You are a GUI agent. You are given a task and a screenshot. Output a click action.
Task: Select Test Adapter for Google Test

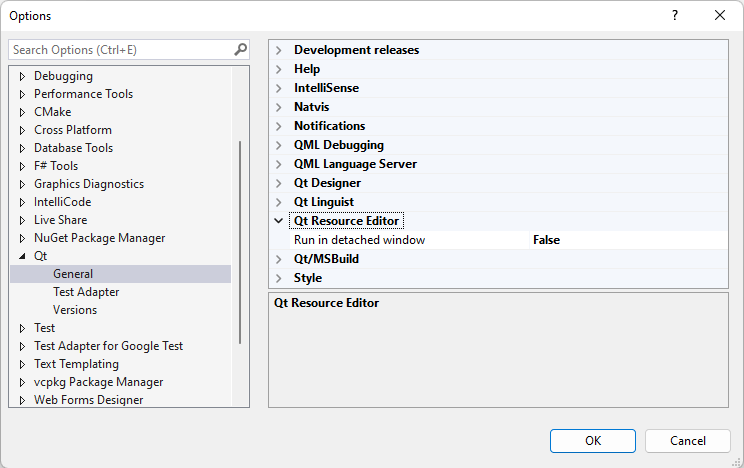108,346
